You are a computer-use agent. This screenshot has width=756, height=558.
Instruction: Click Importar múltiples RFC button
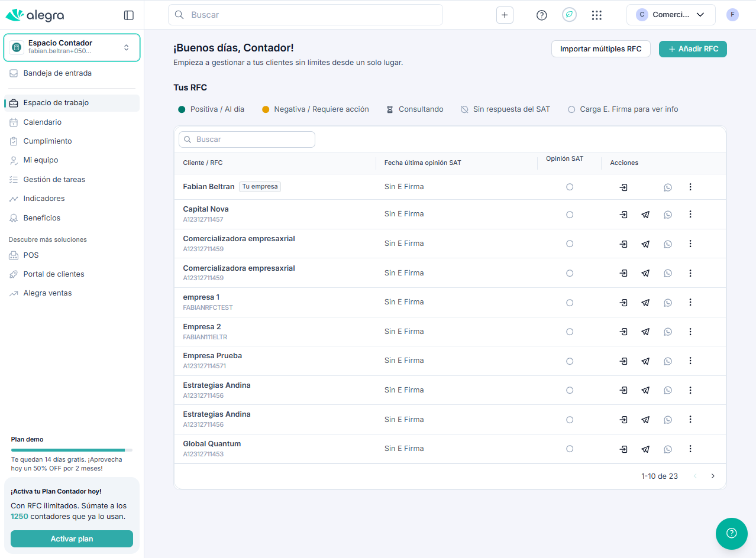600,49
